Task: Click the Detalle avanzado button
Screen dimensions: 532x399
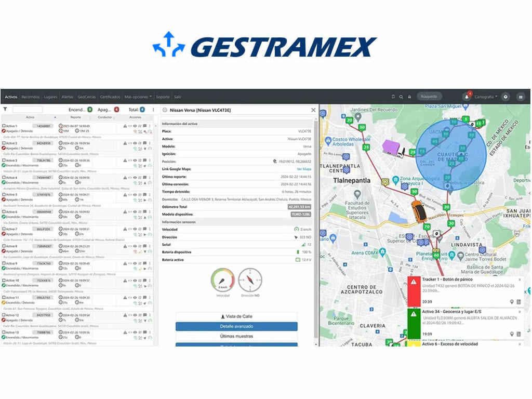Action: (236, 326)
